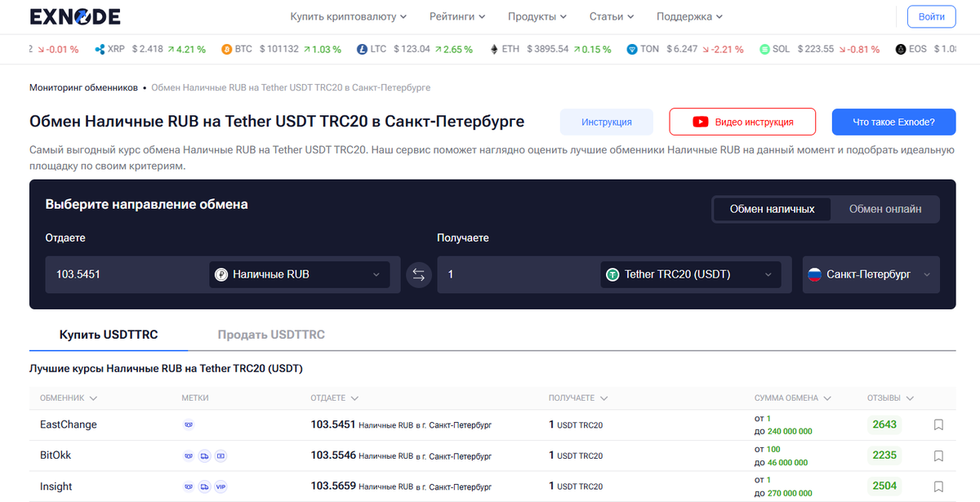Click the YouTube icon on Видео инструкция button
The image size is (980, 502).
click(x=699, y=121)
